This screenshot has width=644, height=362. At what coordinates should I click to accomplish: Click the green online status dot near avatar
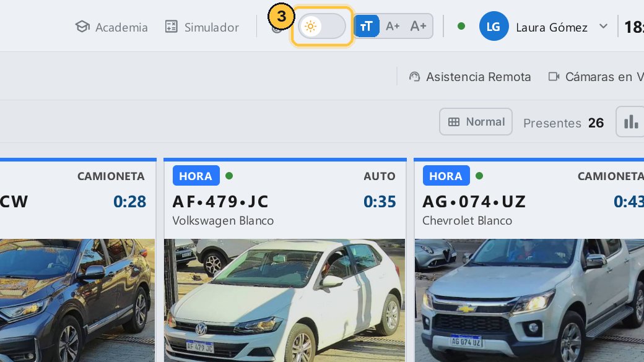coord(461,26)
